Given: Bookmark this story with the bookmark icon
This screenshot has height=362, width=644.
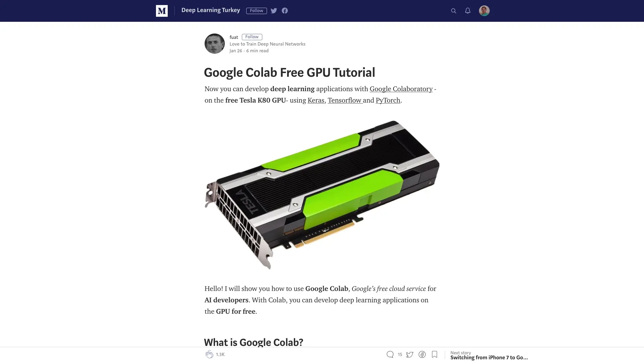Looking at the screenshot, I should tap(434, 354).
